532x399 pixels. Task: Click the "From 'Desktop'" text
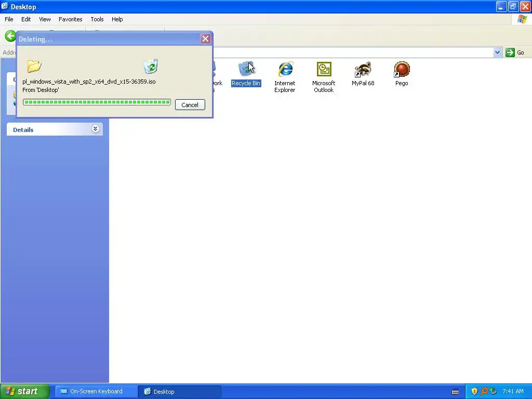[x=41, y=90]
